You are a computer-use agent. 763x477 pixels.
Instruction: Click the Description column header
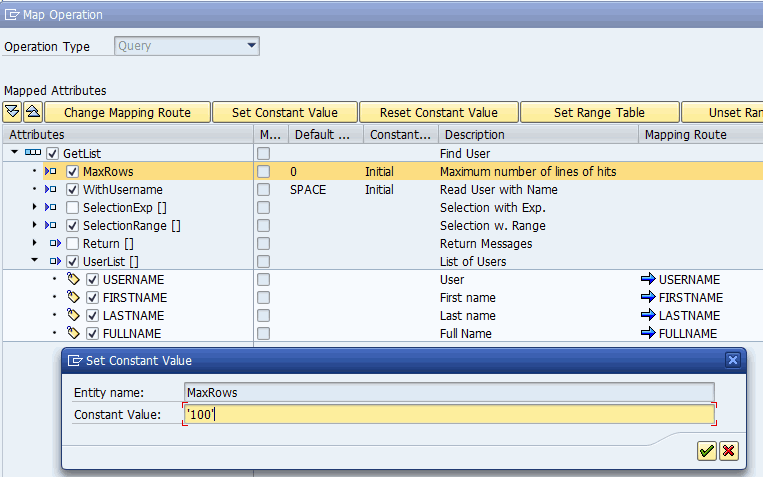pyautogui.click(x=538, y=134)
